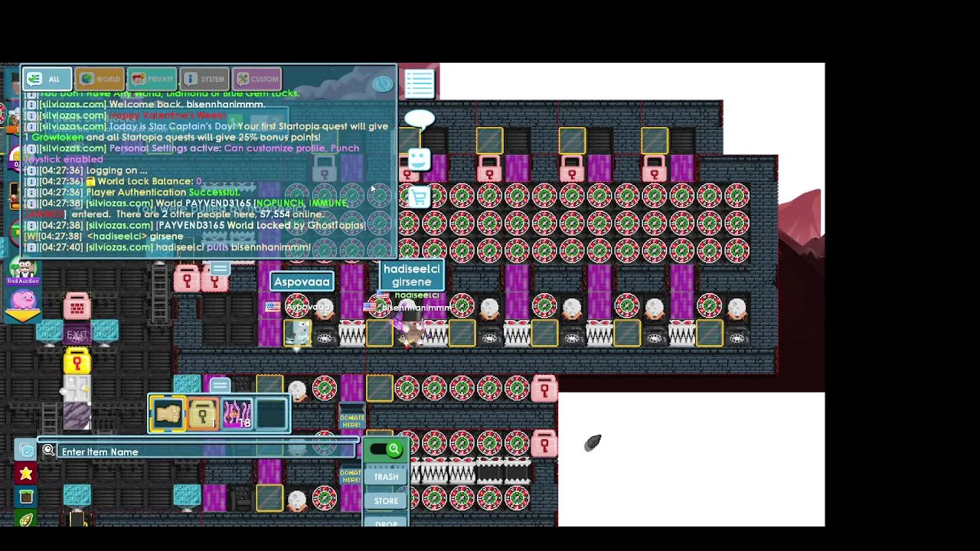This screenshot has height=551, width=980.
Task: Click the pink piggy bank icon
Action: coord(24,298)
